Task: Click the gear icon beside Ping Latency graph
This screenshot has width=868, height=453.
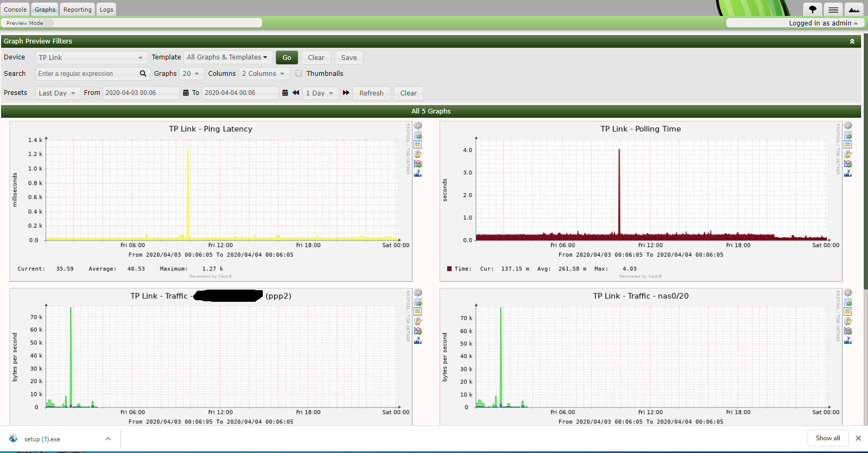Action: click(418, 126)
